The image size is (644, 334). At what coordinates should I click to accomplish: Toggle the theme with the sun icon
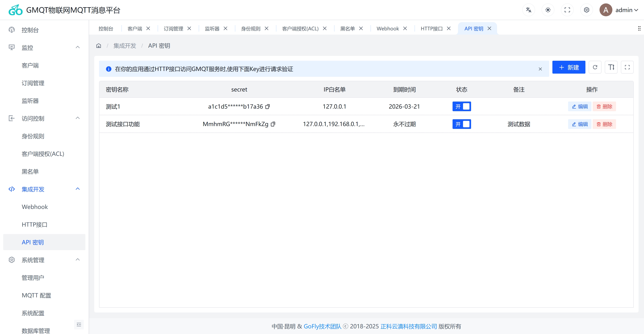point(548,10)
